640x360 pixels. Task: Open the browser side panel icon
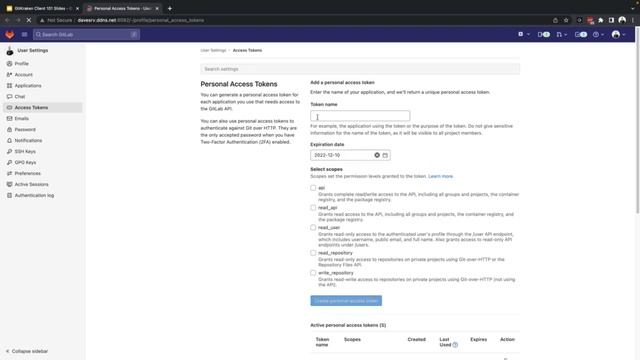coord(611,20)
